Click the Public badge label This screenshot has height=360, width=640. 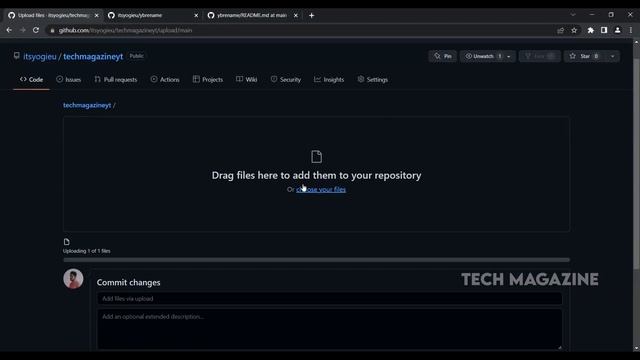tap(136, 56)
